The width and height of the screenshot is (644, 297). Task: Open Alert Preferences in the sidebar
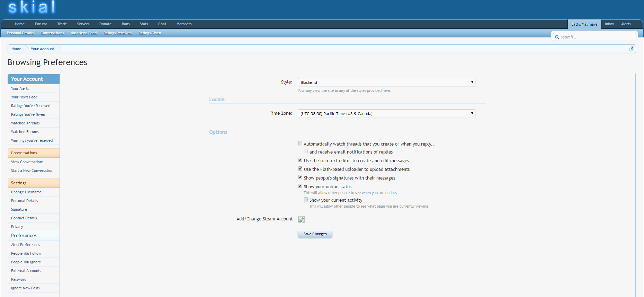[x=34, y=245]
